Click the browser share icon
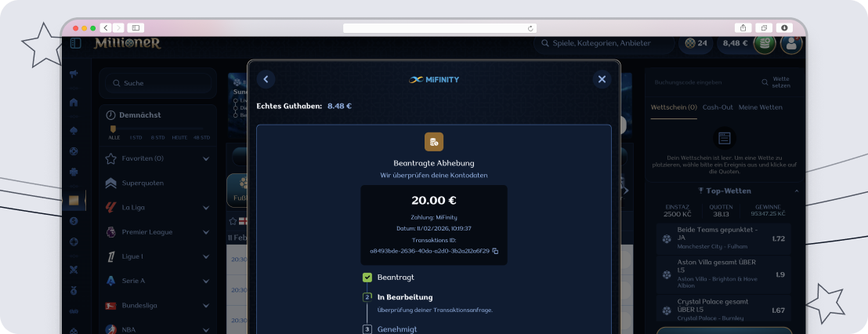This screenshot has height=334, width=868. [743, 27]
